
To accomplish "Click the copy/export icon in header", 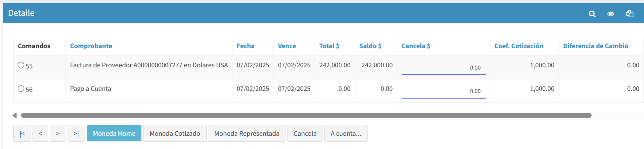I will [630, 14].
